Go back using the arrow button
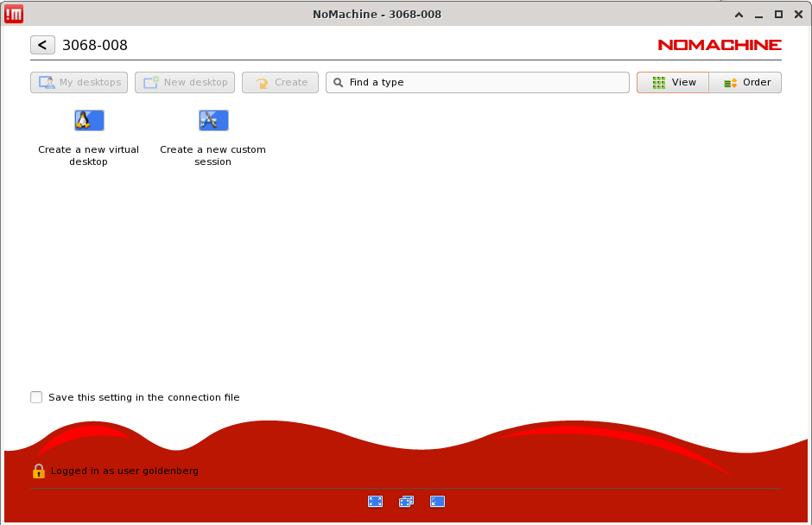This screenshot has width=812, height=525. coord(42,45)
